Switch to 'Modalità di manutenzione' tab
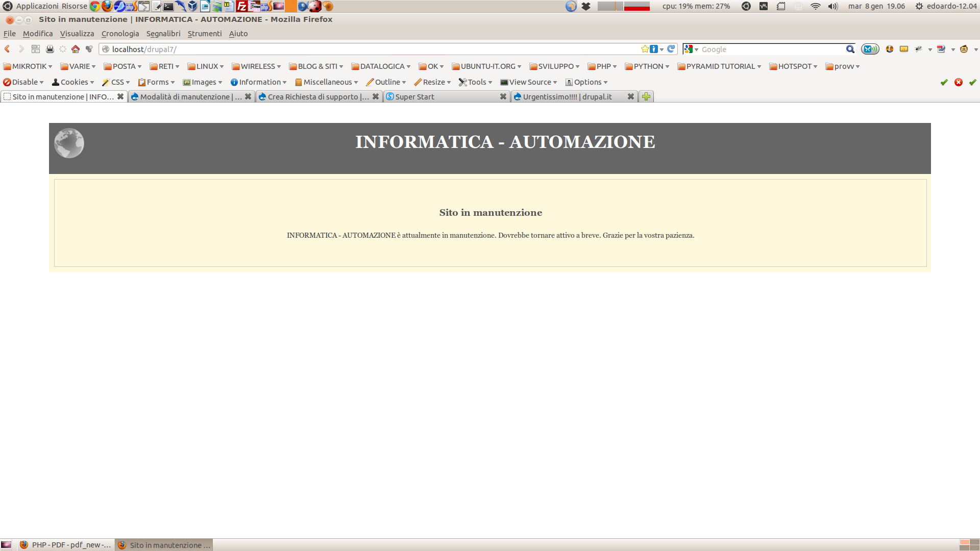 point(186,96)
